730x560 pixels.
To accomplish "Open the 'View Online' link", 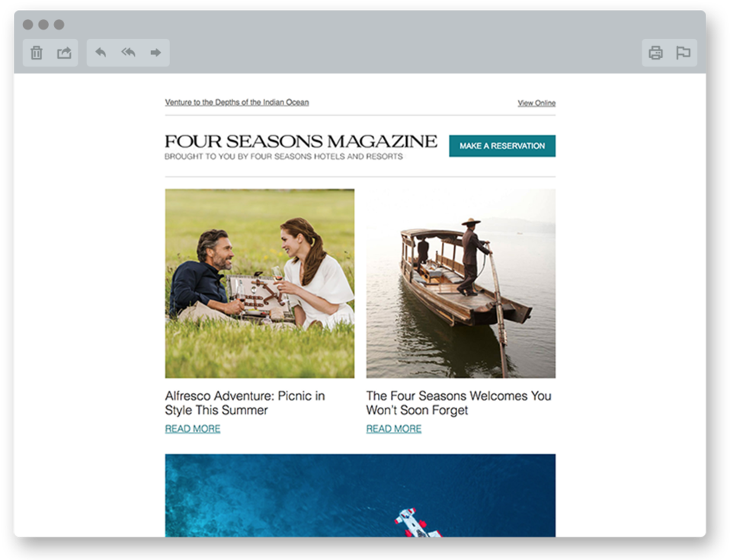I will click(x=536, y=103).
